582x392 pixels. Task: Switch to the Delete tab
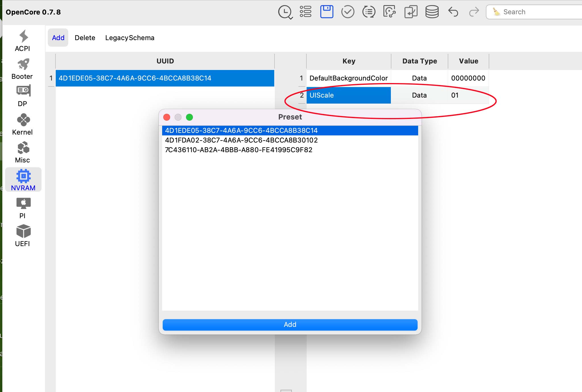click(85, 38)
